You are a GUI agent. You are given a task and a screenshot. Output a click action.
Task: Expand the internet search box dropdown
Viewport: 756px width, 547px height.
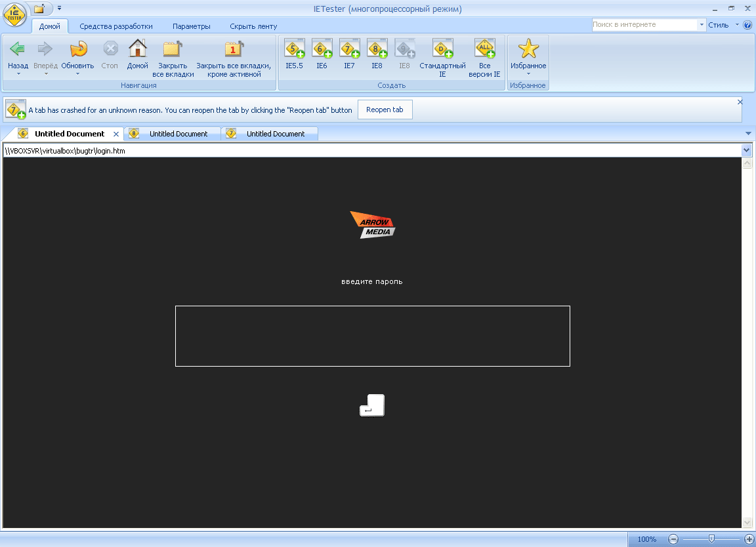(x=702, y=24)
